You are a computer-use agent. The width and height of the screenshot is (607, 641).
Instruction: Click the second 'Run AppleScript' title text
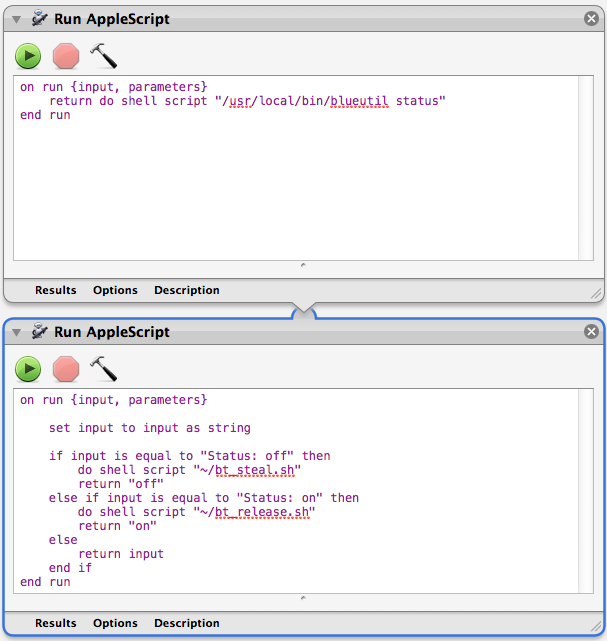(x=112, y=332)
